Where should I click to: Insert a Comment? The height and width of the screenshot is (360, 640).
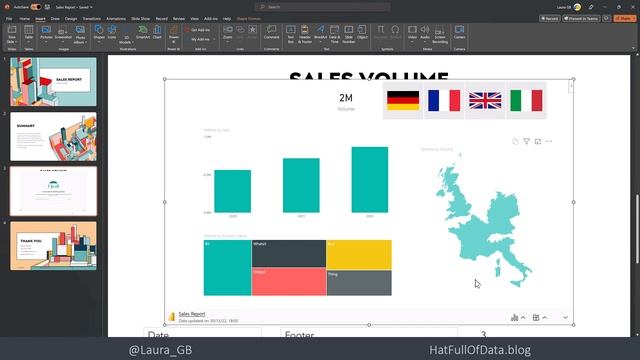click(271, 33)
